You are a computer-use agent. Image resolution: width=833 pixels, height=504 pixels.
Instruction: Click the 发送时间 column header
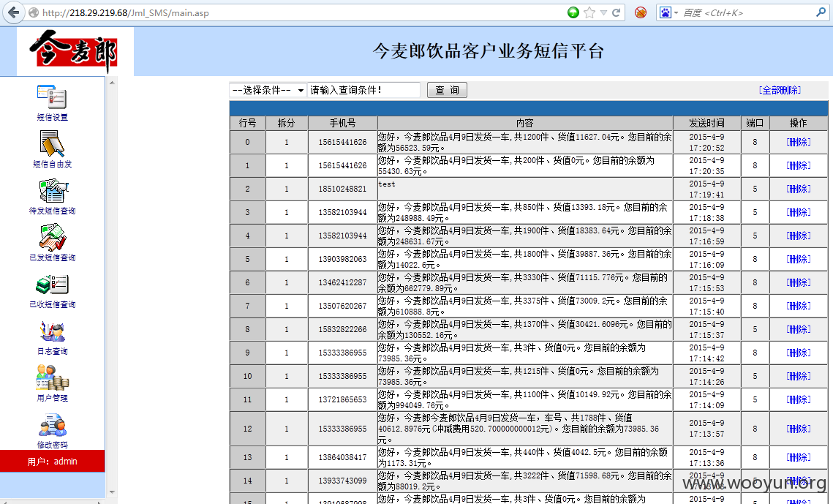pyautogui.click(x=706, y=123)
